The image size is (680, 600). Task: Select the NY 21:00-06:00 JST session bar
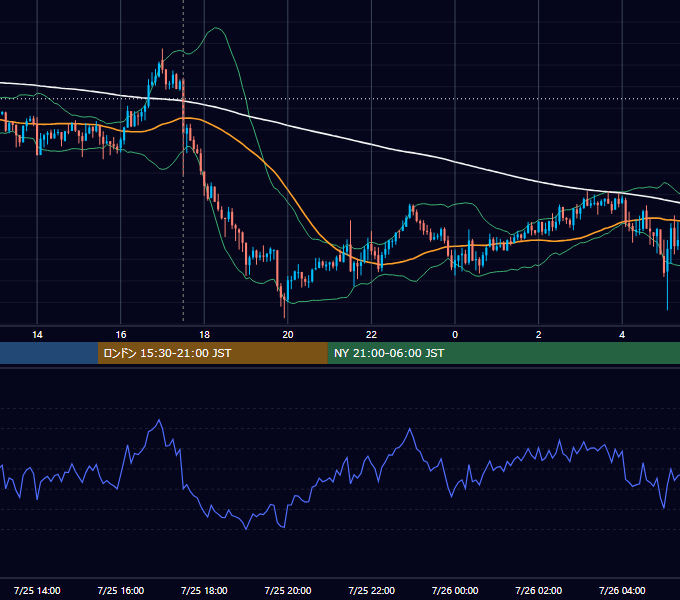click(503, 353)
